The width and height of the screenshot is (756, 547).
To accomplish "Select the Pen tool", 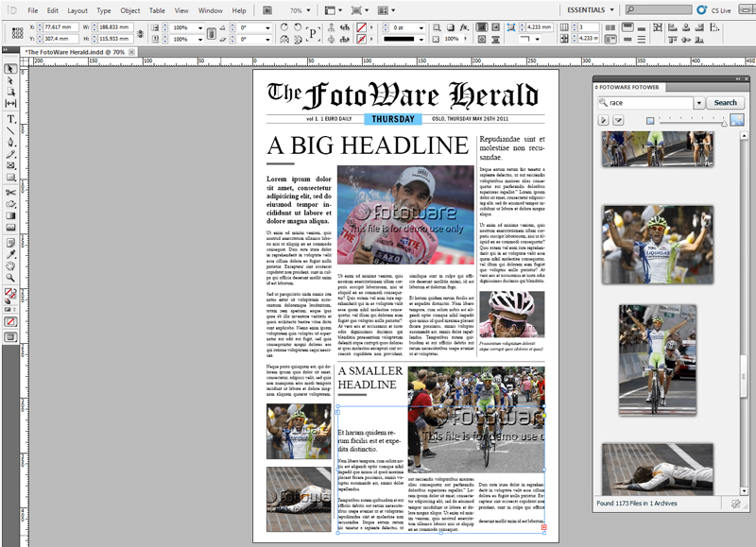I will coord(10,142).
